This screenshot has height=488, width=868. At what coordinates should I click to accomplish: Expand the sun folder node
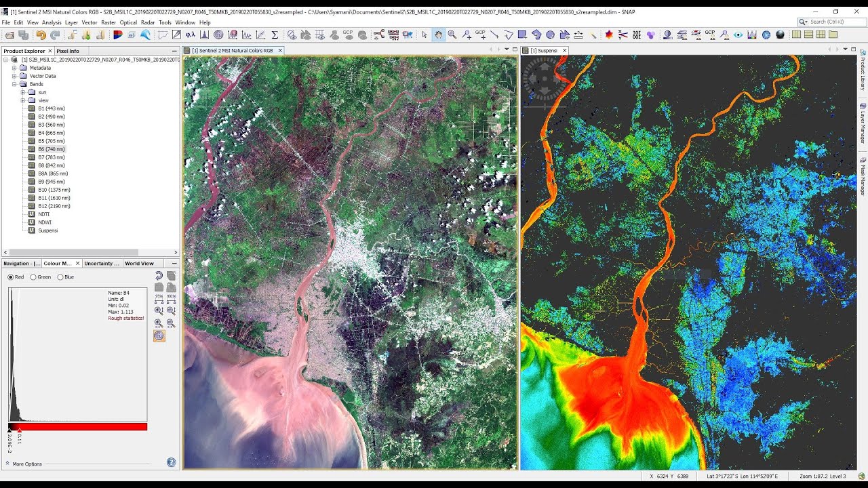23,92
